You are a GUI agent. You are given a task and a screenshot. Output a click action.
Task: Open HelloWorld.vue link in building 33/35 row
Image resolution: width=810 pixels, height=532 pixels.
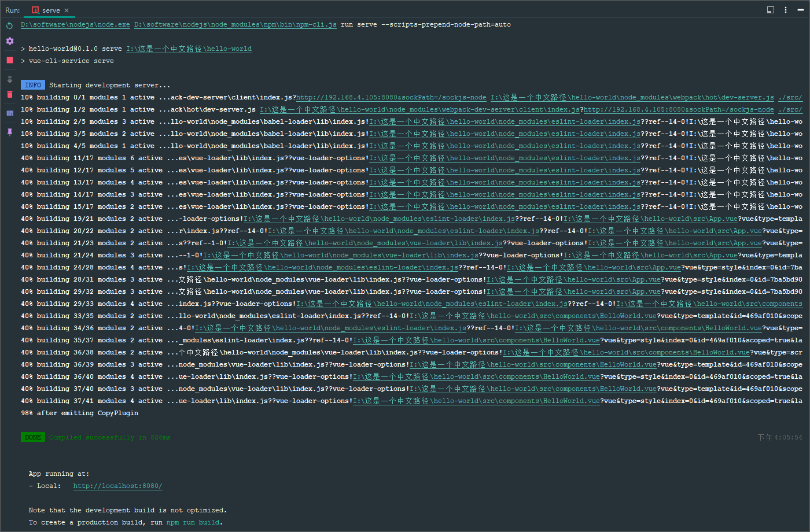pos(533,316)
